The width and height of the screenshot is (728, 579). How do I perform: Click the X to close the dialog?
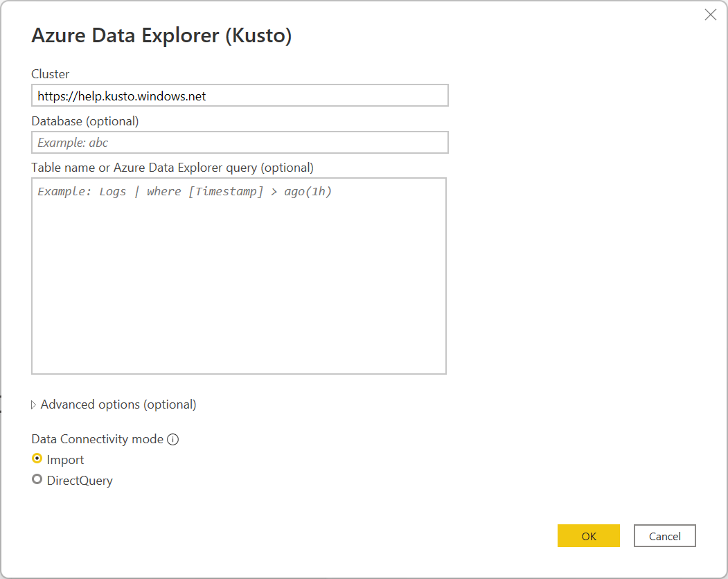(x=710, y=14)
